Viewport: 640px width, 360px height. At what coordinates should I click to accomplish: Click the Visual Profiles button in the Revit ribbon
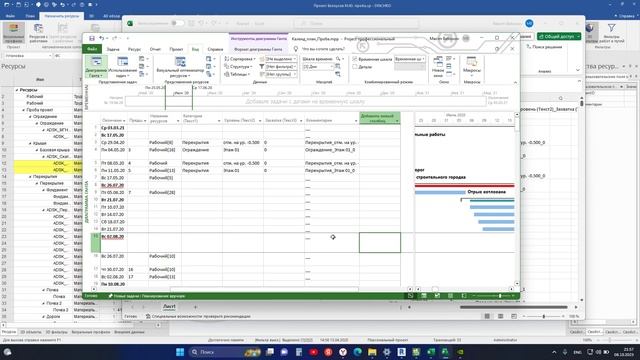tap(13, 33)
